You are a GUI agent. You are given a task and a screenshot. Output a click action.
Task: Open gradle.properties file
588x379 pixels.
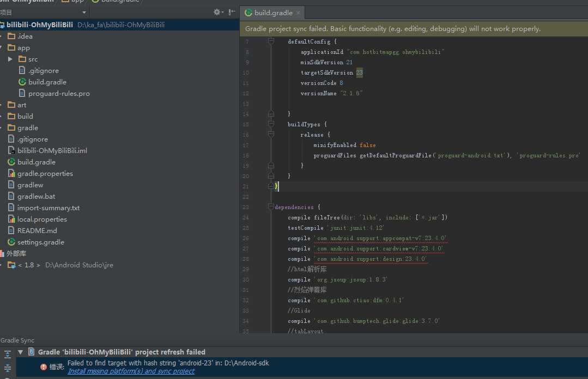(x=45, y=174)
